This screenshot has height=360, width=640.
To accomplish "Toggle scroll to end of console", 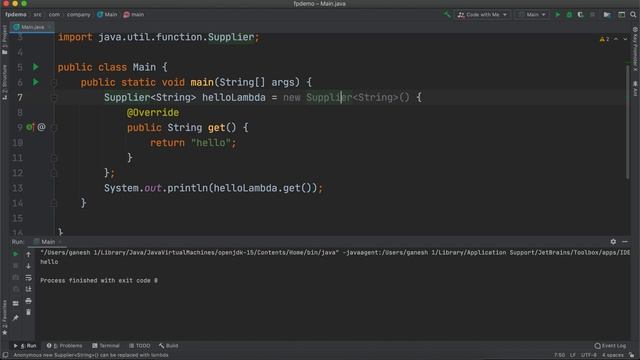I will (x=28, y=289).
